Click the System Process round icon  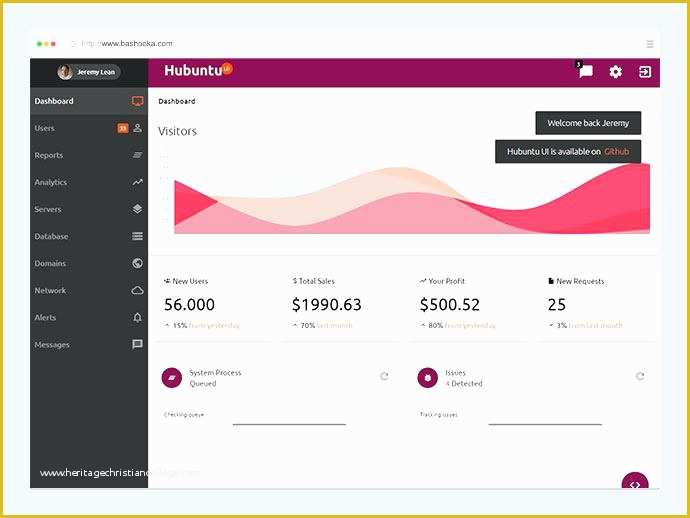[172, 378]
